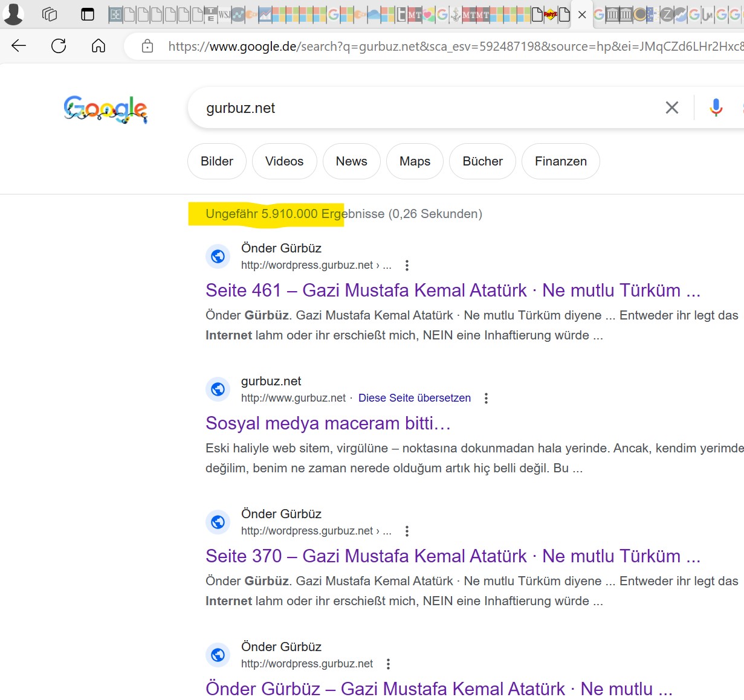Click the http://www.gurbuz.net URL
The width and height of the screenshot is (744, 700).
click(x=293, y=398)
